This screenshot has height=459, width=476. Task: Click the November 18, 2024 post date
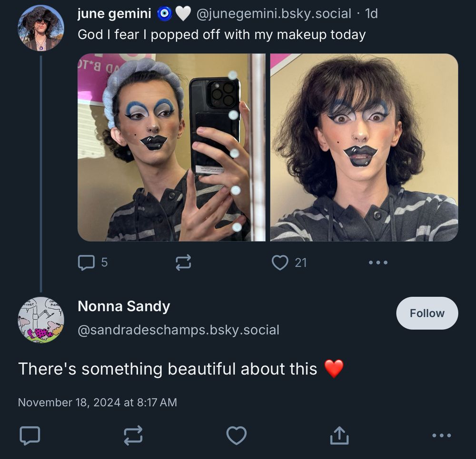[x=97, y=402]
